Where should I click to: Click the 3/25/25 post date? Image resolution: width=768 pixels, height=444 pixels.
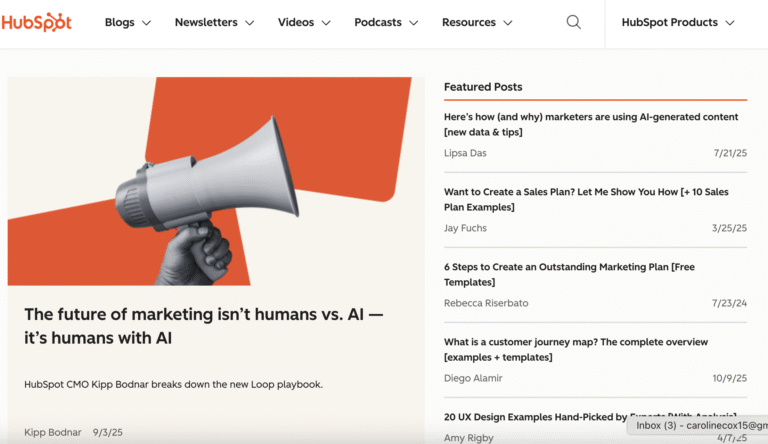pyautogui.click(x=729, y=228)
